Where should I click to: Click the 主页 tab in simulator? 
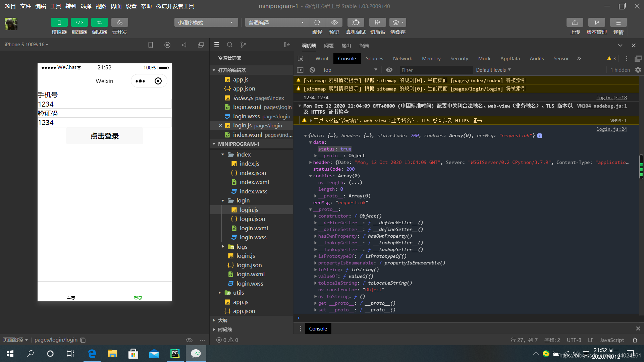pyautogui.click(x=71, y=298)
